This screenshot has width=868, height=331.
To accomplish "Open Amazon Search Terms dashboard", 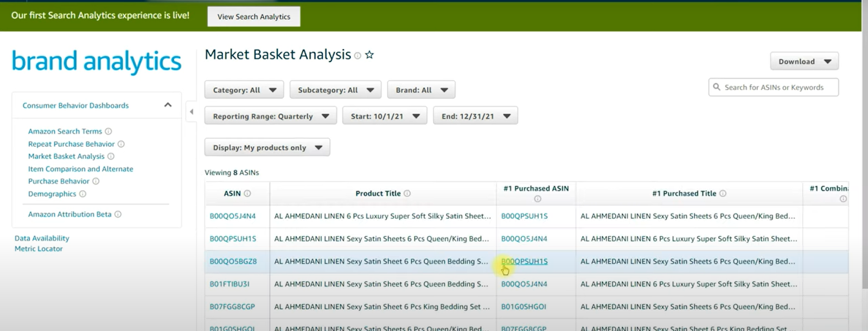I will tap(65, 131).
